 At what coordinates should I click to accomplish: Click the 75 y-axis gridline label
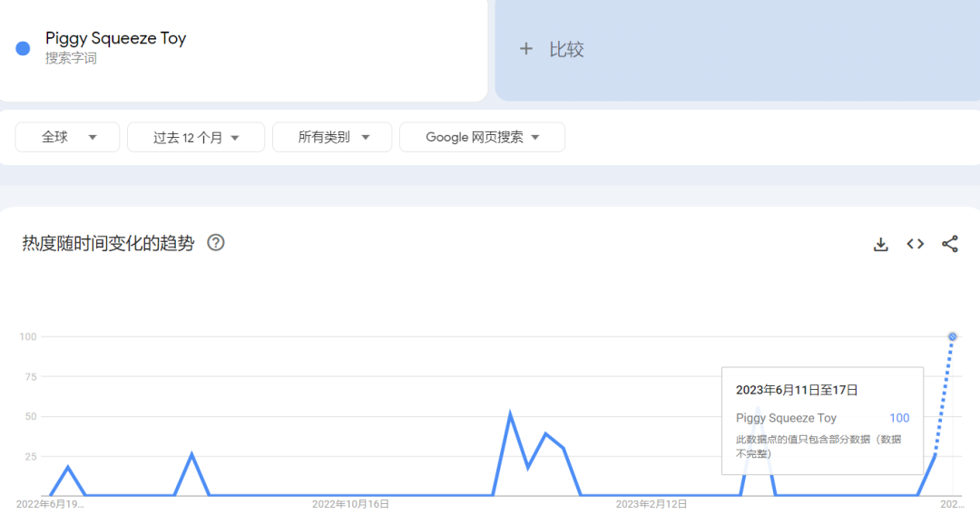coord(28,376)
